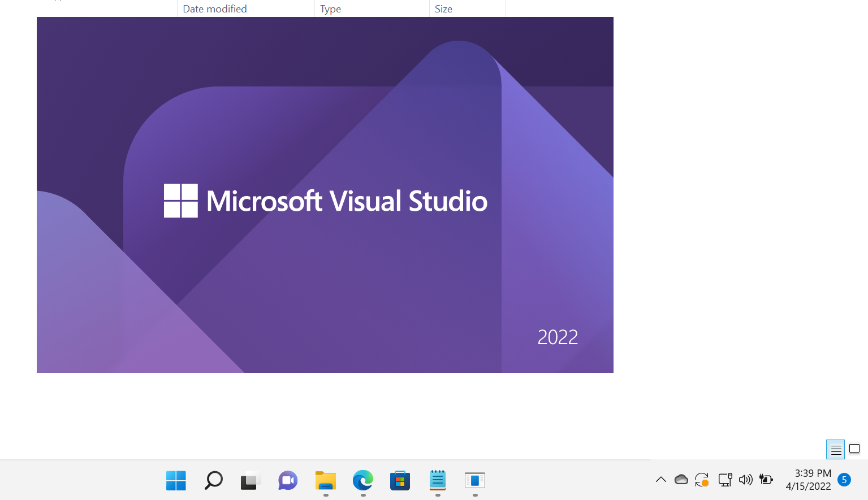Sort files by Type column

click(372, 8)
